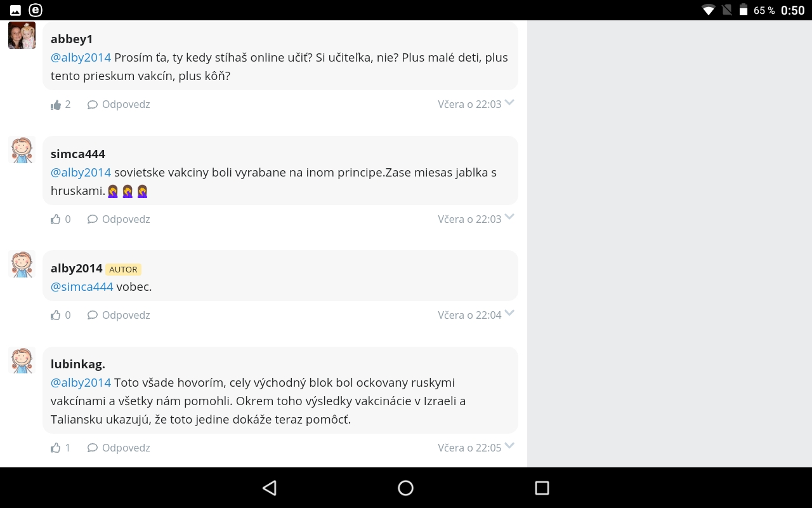Expand options chevron on abbey1's comment
812x508 pixels.
[x=509, y=103]
